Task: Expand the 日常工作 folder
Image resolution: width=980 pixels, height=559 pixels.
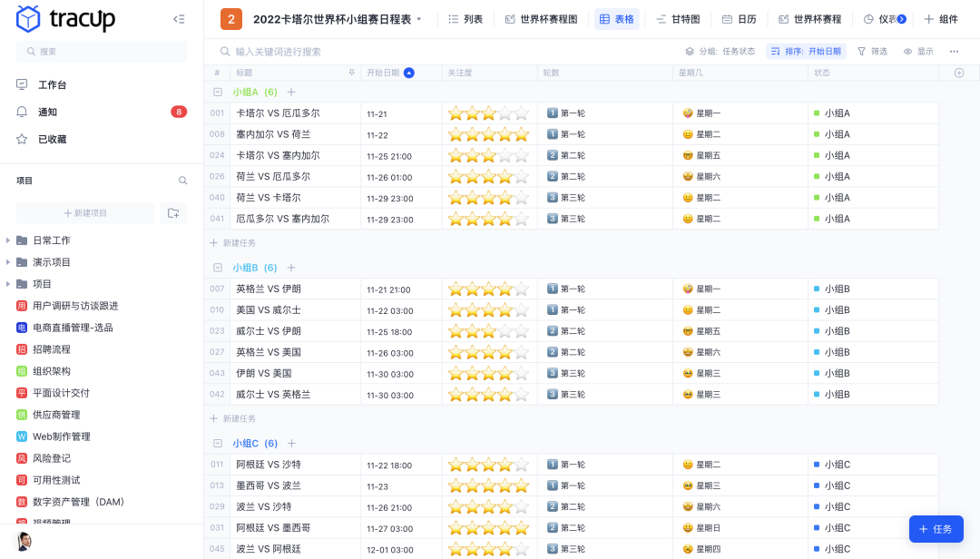Action: pos(8,240)
